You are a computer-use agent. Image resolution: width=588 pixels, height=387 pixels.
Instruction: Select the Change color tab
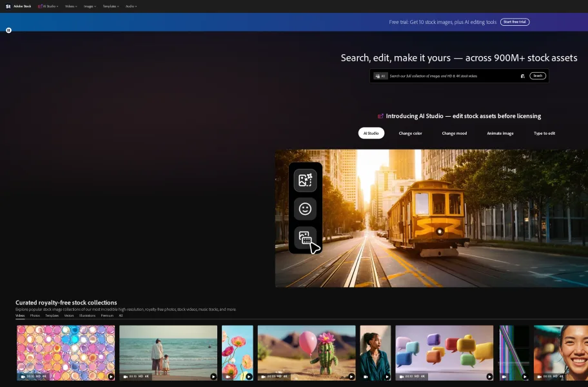tap(410, 133)
